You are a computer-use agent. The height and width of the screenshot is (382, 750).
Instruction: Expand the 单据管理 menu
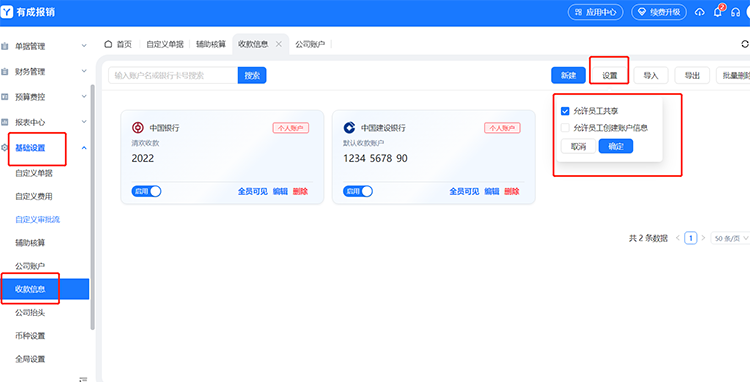(x=84, y=46)
